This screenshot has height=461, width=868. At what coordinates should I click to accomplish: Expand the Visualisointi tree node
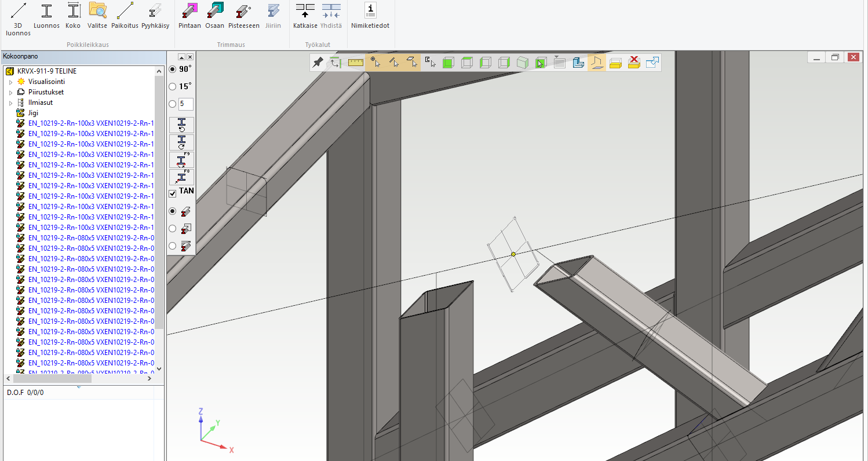tap(10, 82)
